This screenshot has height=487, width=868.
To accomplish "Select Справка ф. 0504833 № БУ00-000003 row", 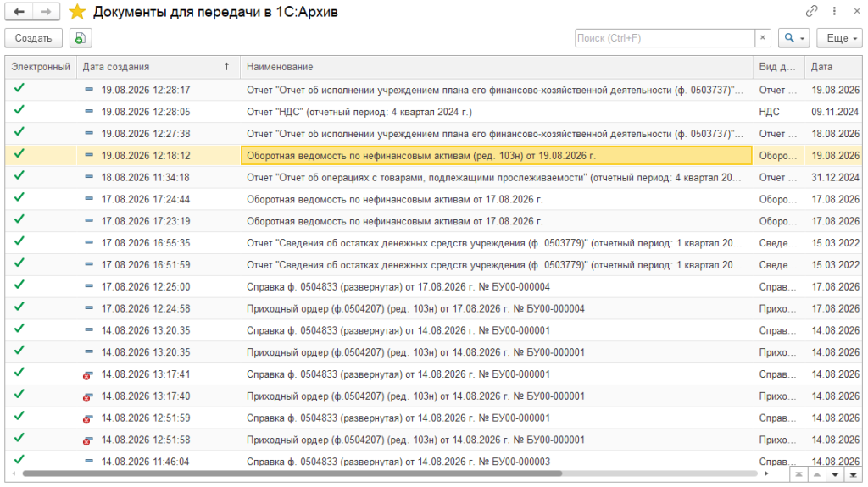I will (433, 460).
